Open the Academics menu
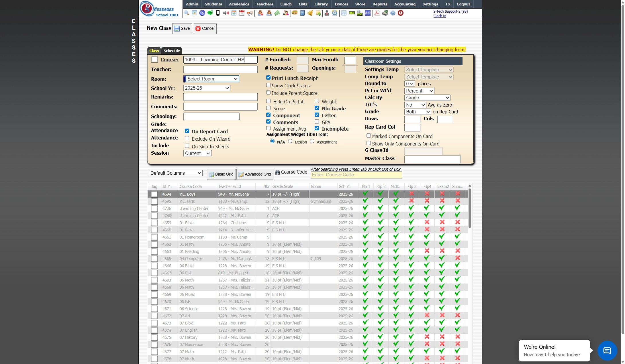The image size is (625, 364). click(x=239, y=4)
